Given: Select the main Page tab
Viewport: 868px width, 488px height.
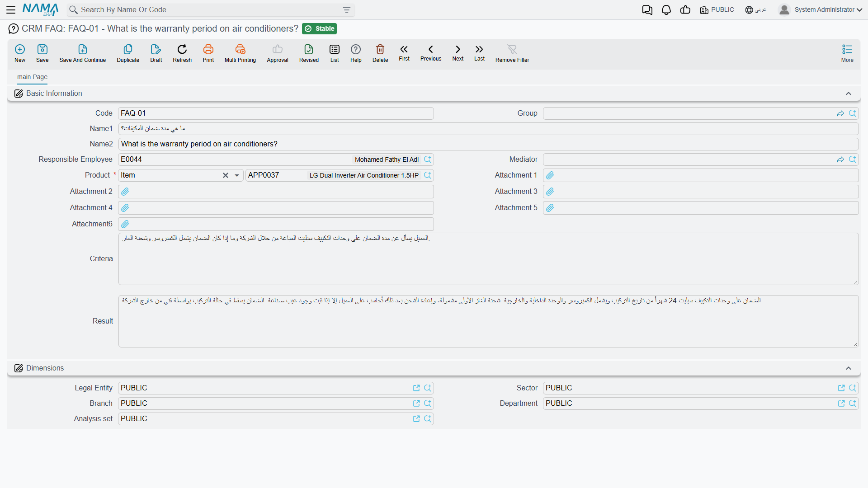Looking at the screenshot, I should point(32,77).
